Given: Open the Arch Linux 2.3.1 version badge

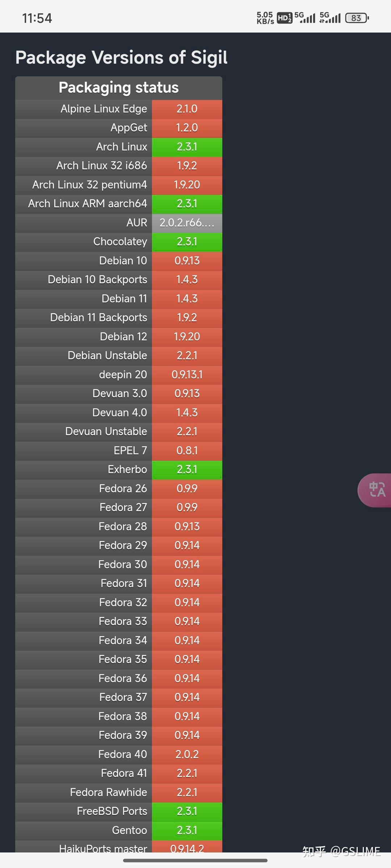Looking at the screenshot, I should 187,147.
